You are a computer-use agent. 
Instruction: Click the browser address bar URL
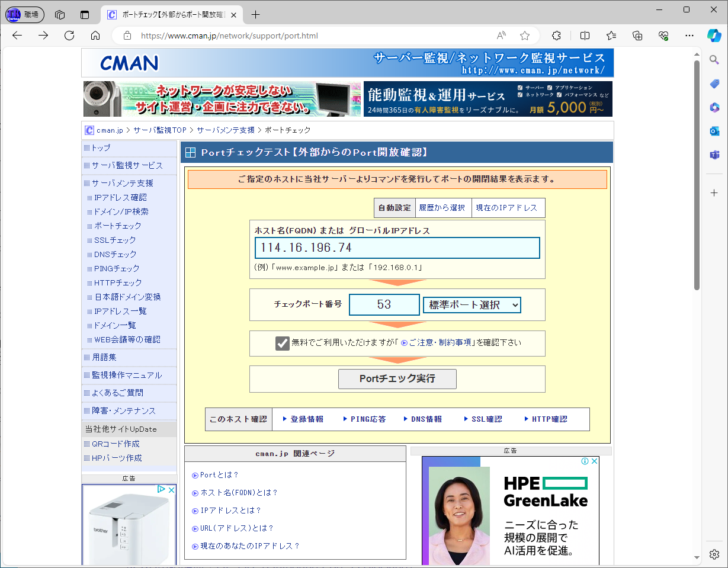(229, 36)
